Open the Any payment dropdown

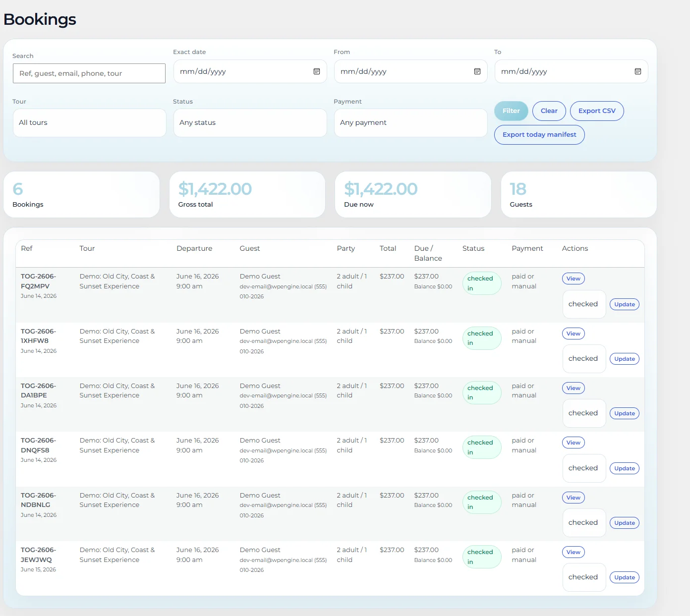[x=411, y=123]
